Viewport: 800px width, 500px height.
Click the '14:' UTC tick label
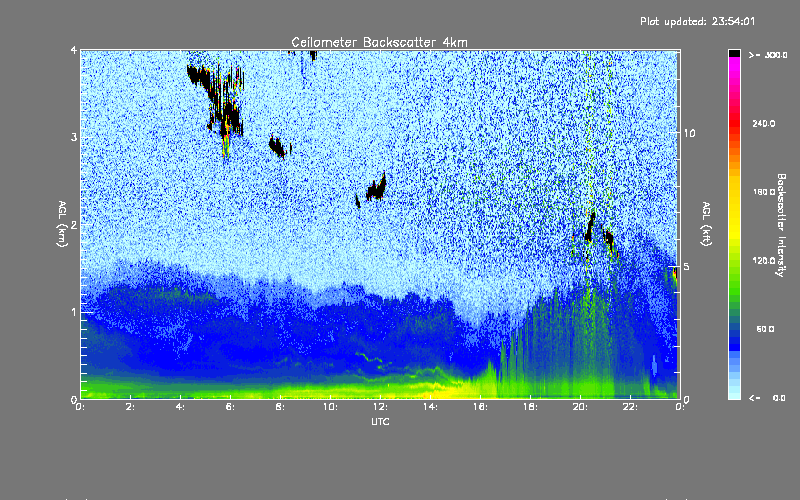tap(430, 407)
